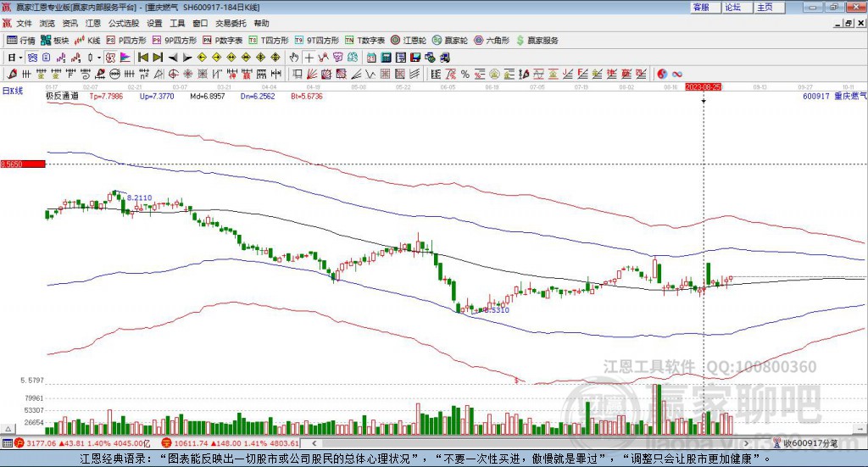
Task: Move chart right with black right arrow
Action: pos(187,57)
